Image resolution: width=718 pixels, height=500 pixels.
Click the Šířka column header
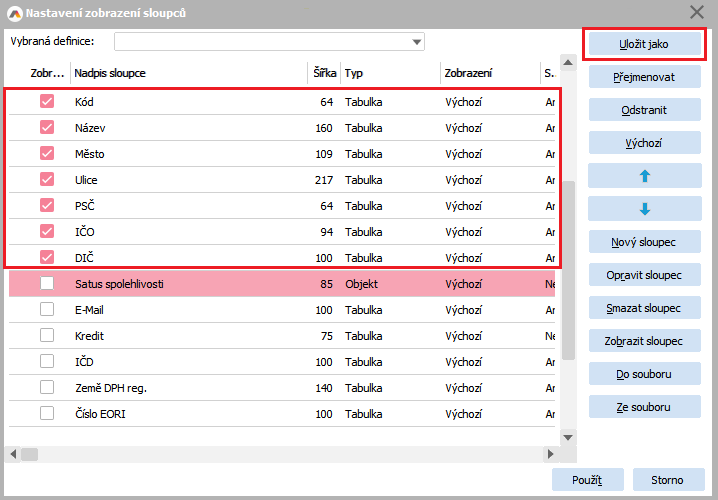(x=323, y=74)
